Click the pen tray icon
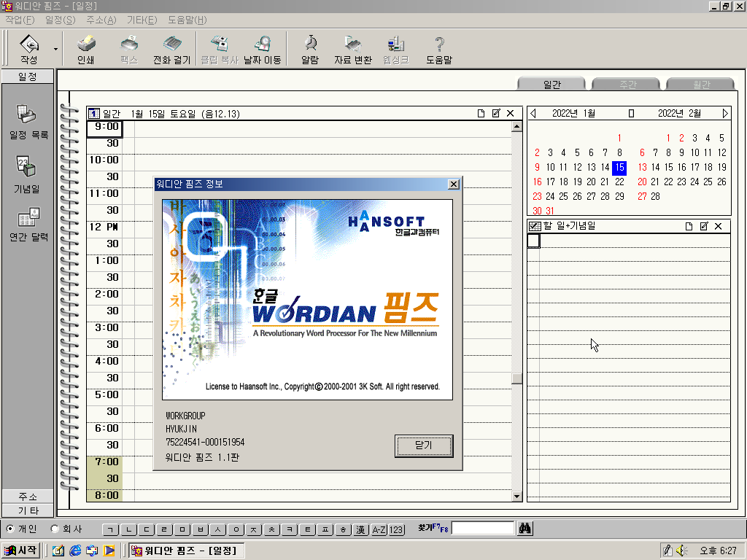 pos(667,551)
